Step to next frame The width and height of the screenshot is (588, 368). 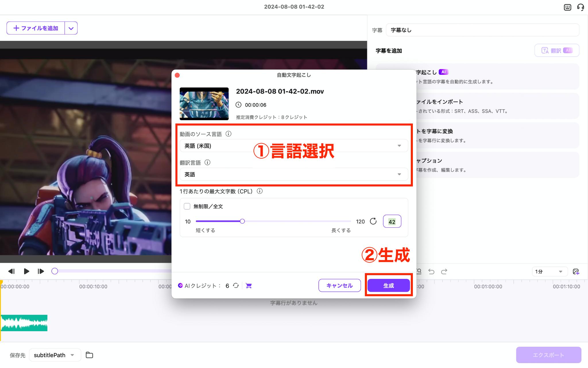41,271
